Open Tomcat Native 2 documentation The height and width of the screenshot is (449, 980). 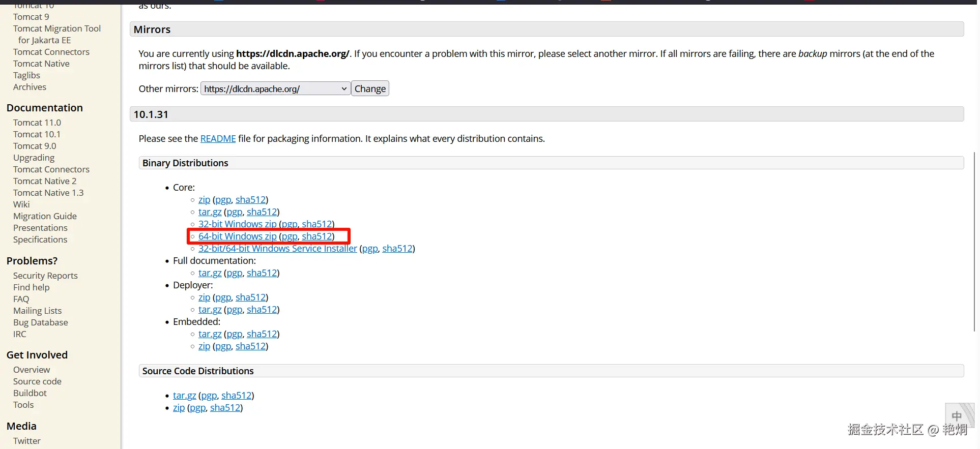click(45, 181)
